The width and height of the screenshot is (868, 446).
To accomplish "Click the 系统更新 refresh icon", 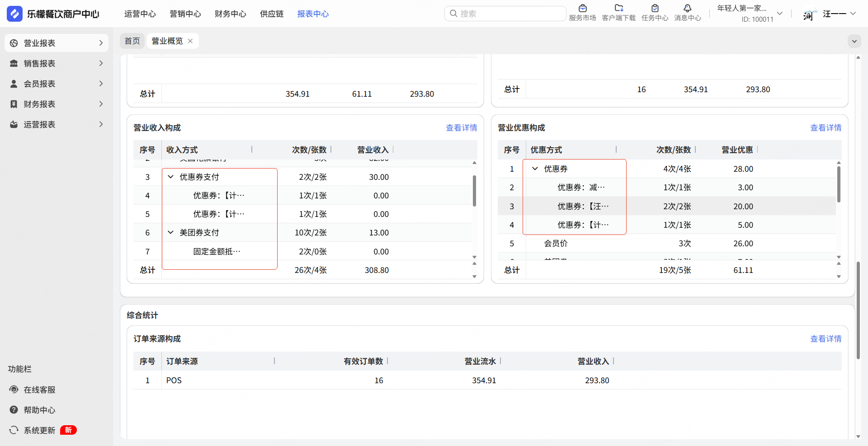I will [14, 430].
